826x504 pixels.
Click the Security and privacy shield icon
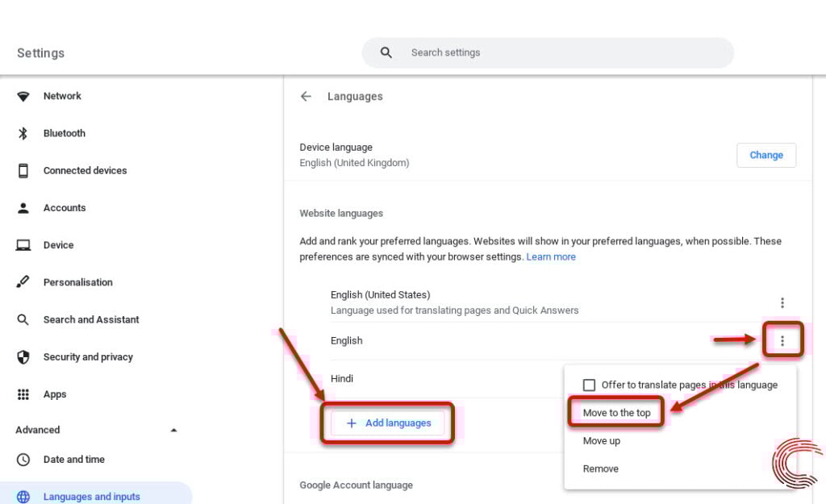click(23, 357)
